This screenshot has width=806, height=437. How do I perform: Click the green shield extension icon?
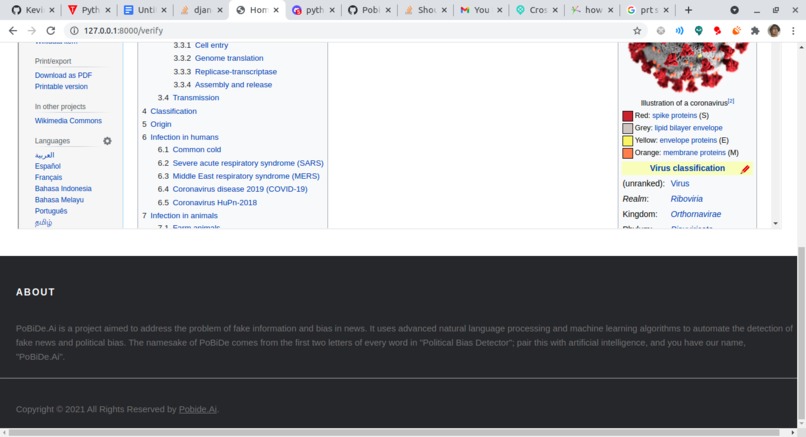click(699, 31)
